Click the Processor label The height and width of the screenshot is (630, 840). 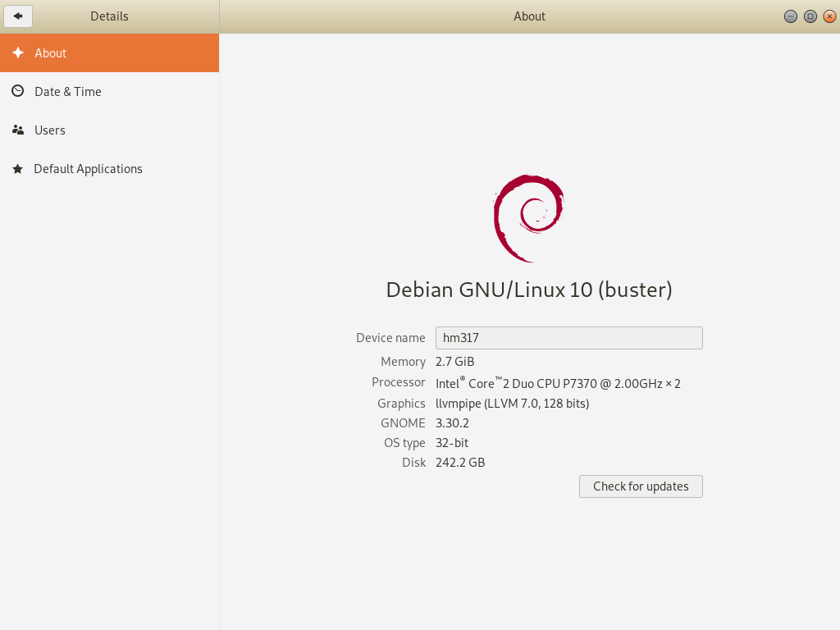point(399,382)
